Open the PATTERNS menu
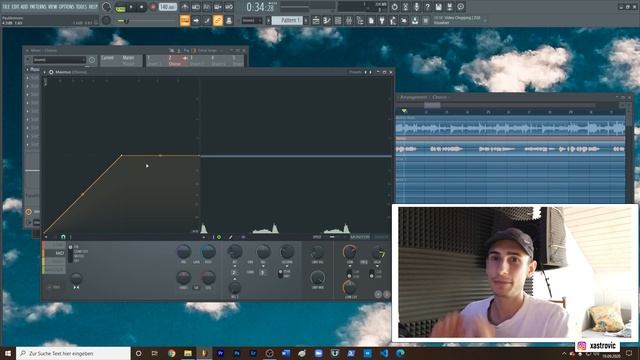640x360 pixels. pos(37,7)
